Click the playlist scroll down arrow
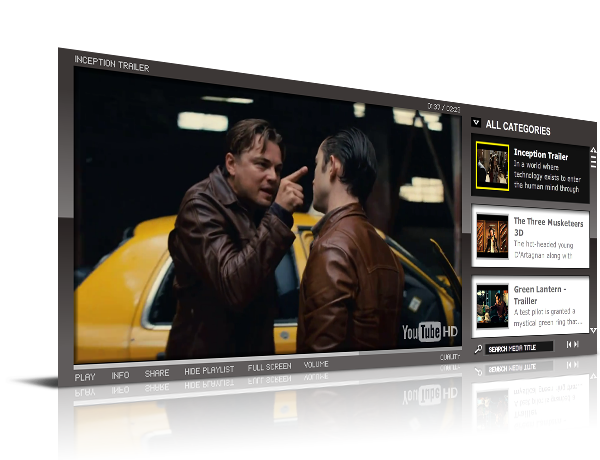 click(x=593, y=330)
